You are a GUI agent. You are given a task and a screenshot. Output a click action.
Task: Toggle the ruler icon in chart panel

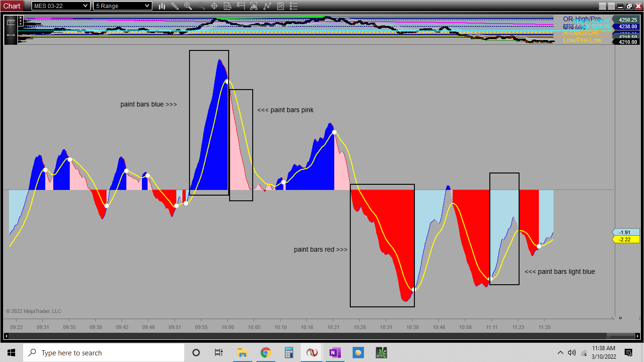[11, 22]
